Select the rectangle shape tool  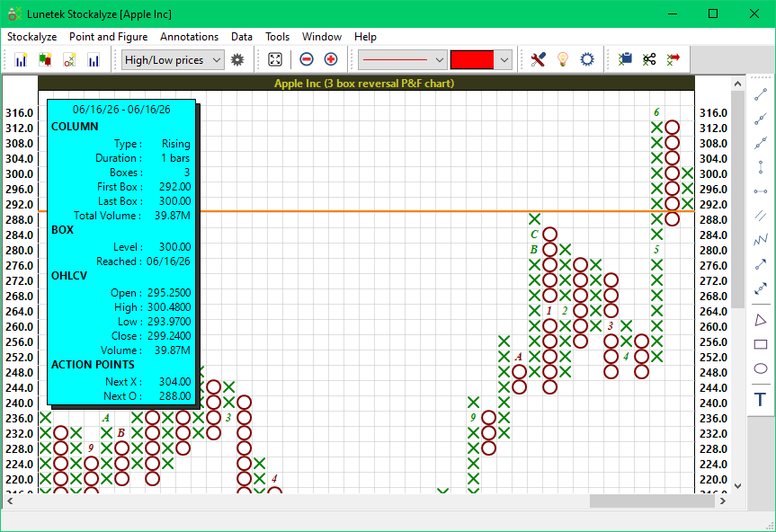pos(761,344)
